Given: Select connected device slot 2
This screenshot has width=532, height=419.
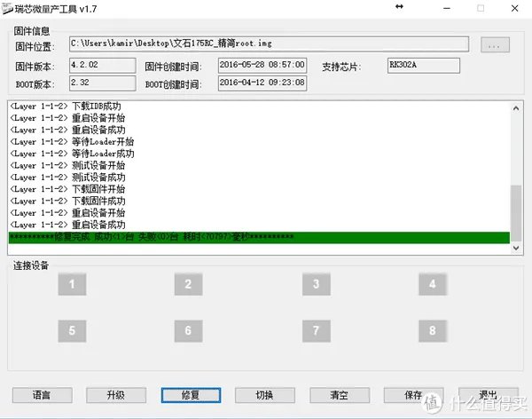Looking at the screenshot, I should (x=188, y=284).
